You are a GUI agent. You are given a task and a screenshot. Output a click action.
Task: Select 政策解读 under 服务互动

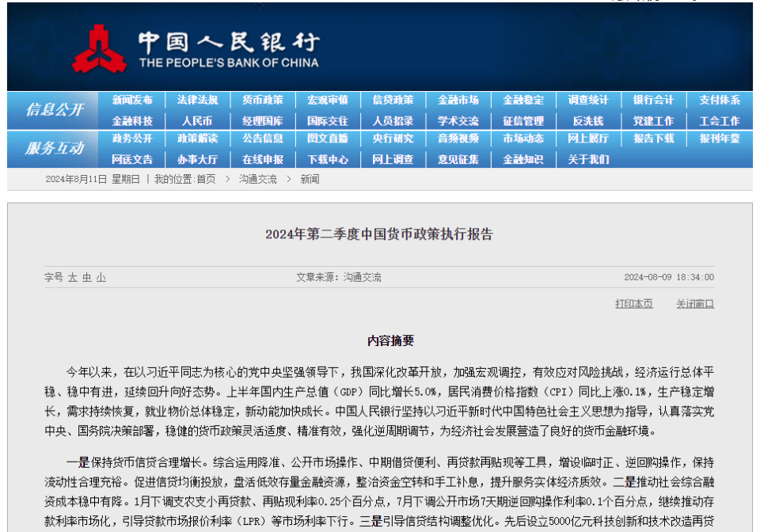[197, 139]
